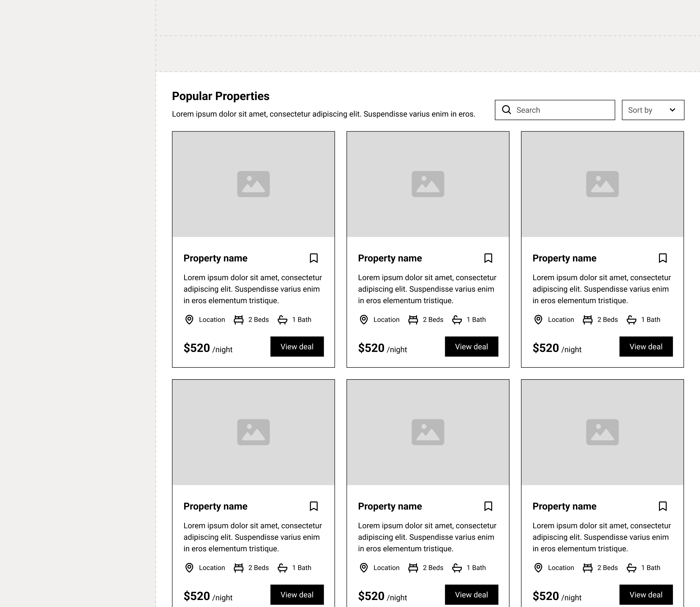Click the 1 Bath label in bottom-right card
Viewport: 700px width, 607px height.
coord(650,567)
